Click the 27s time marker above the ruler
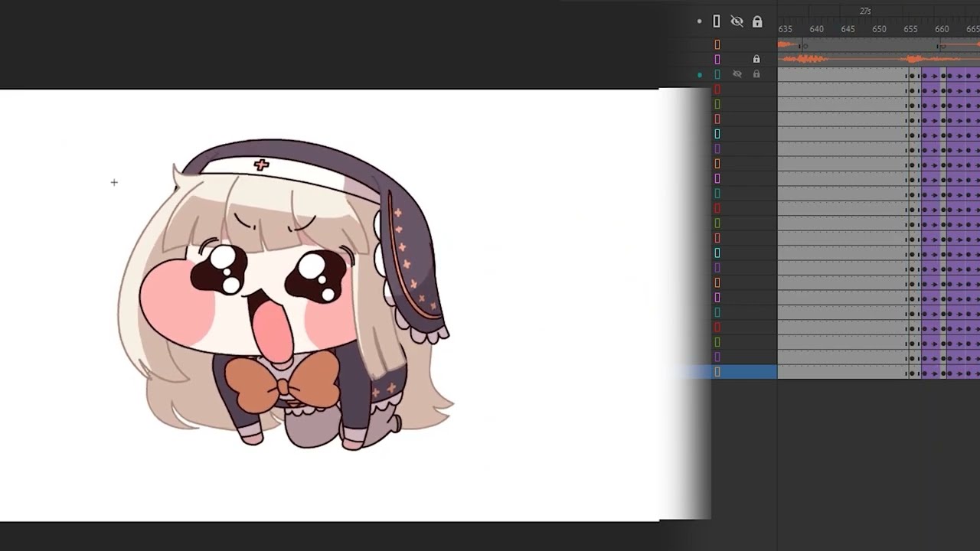Image resolution: width=980 pixels, height=551 pixels. coord(865,11)
